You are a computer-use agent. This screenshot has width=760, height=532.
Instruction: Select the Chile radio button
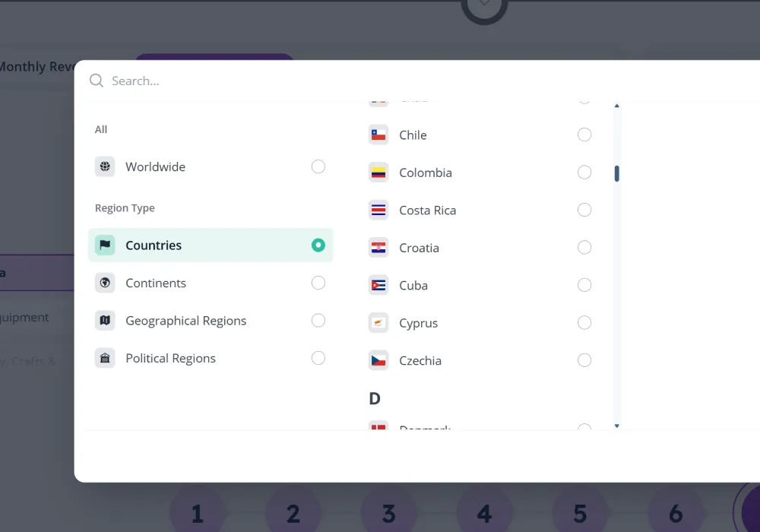[x=584, y=135]
